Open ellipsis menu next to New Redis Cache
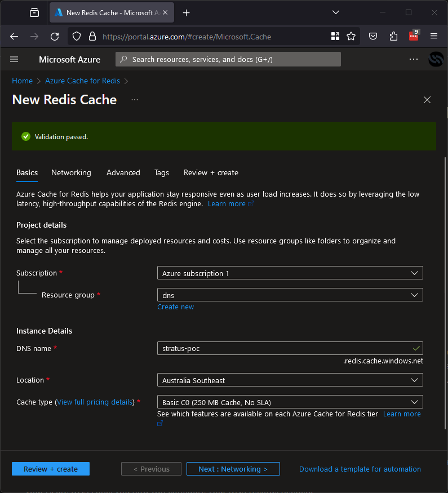Screen dimensions: 448x493 click(x=135, y=100)
